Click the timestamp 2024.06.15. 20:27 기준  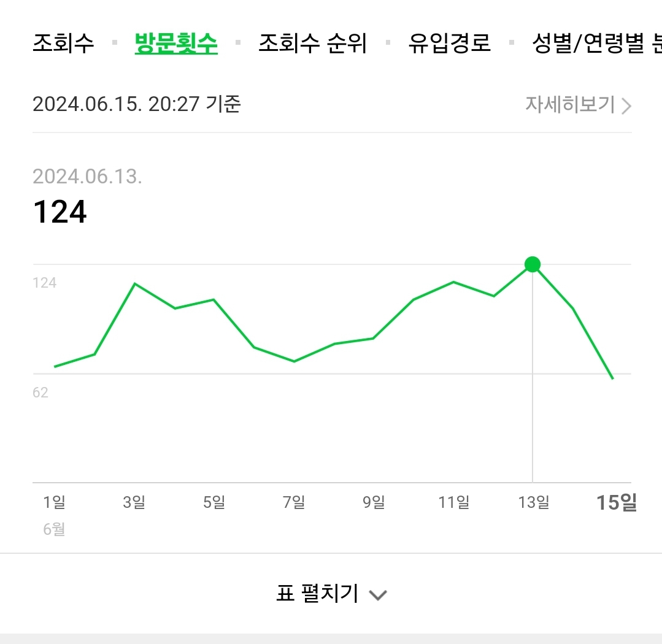point(136,105)
